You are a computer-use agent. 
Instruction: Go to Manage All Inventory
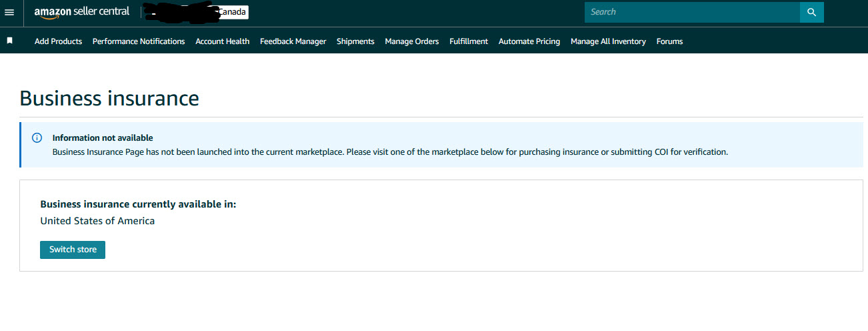pyautogui.click(x=608, y=41)
